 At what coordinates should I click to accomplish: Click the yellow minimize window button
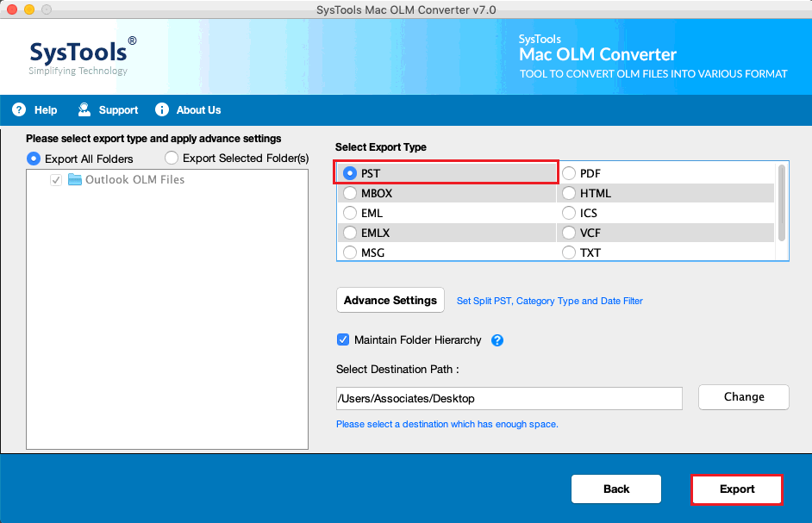click(29, 9)
